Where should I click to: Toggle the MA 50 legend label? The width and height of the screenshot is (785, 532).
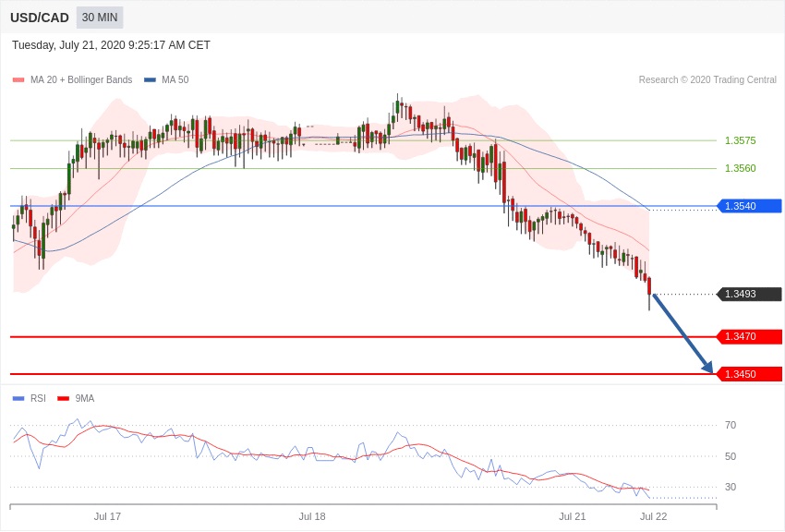175,80
